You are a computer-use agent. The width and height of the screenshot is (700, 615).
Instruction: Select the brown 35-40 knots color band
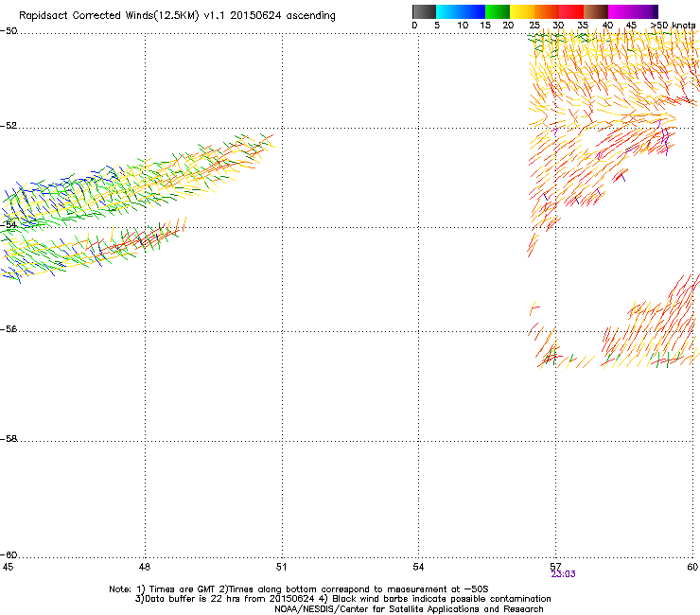pyautogui.click(x=596, y=11)
